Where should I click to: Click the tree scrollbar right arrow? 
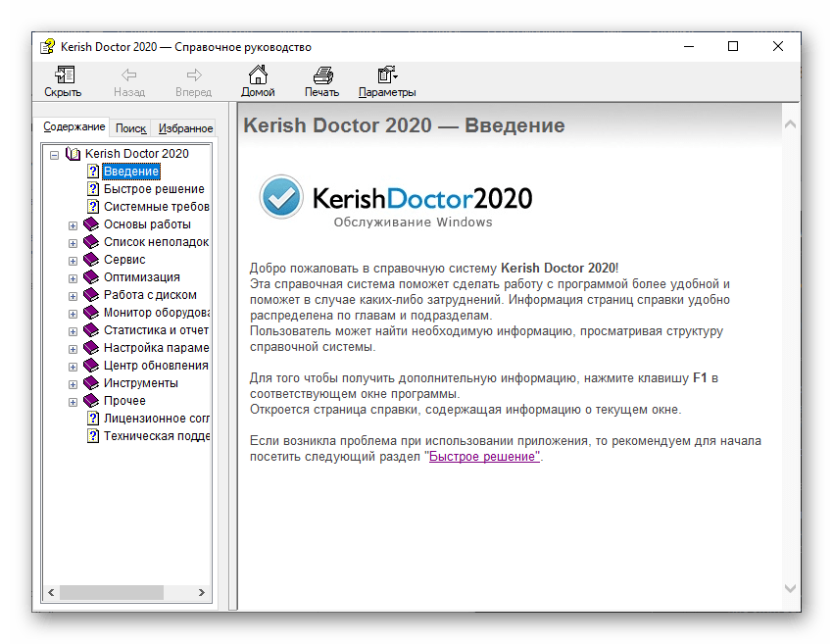(202, 592)
